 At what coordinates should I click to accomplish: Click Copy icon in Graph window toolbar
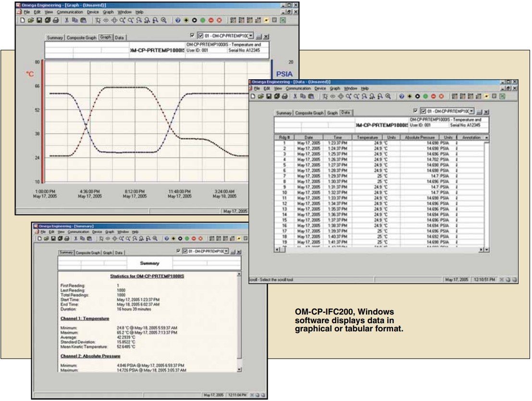point(75,20)
